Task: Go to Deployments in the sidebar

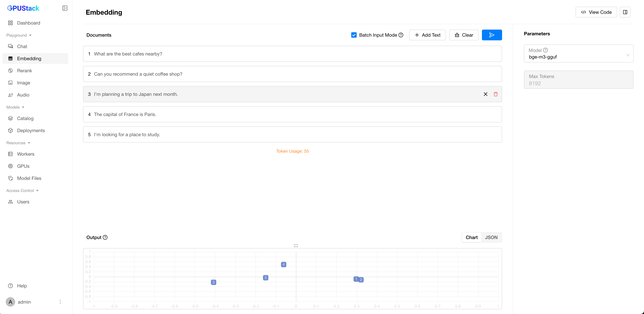Action: tap(31, 130)
